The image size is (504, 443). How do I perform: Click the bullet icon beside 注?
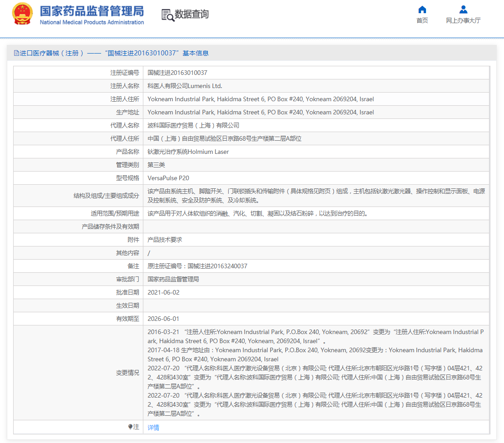pos(130,427)
